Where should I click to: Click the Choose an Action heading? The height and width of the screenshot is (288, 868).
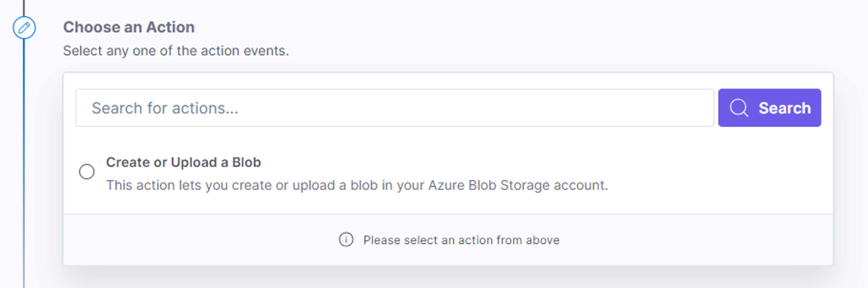(129, 27)
